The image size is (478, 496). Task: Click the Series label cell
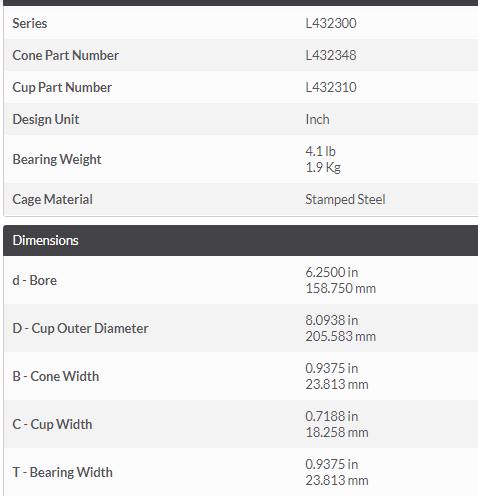[30, 23]
